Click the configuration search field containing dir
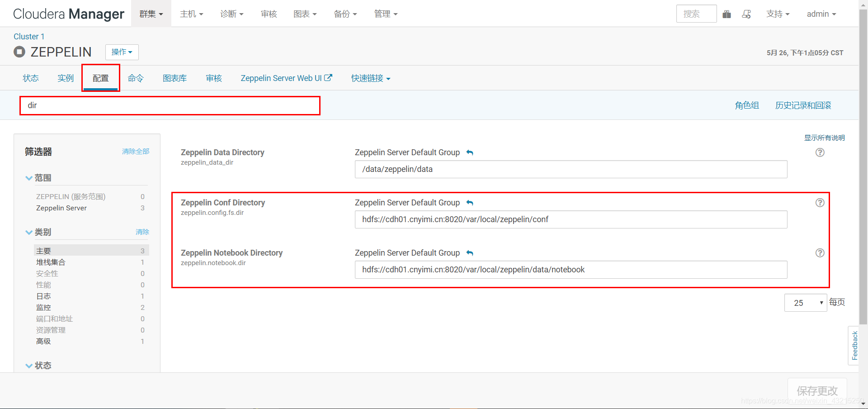Viewport: 868px width, 409px height. point(170,105)
